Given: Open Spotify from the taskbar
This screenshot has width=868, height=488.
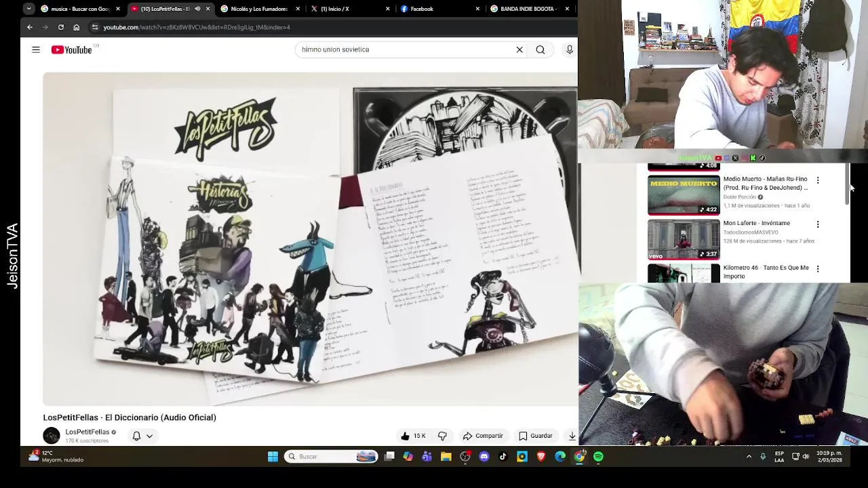Looking at the screenshot, I should (x=598, y=457).
